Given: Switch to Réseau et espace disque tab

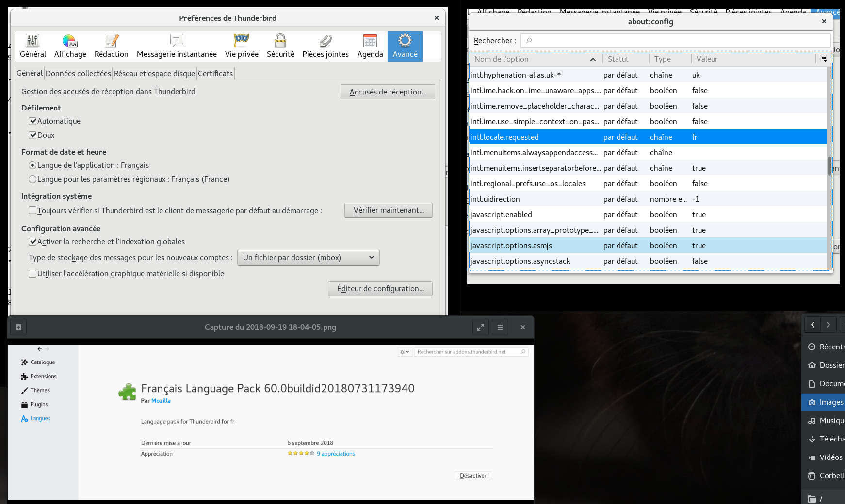Looking at the screenshot, I should [154, 74].
